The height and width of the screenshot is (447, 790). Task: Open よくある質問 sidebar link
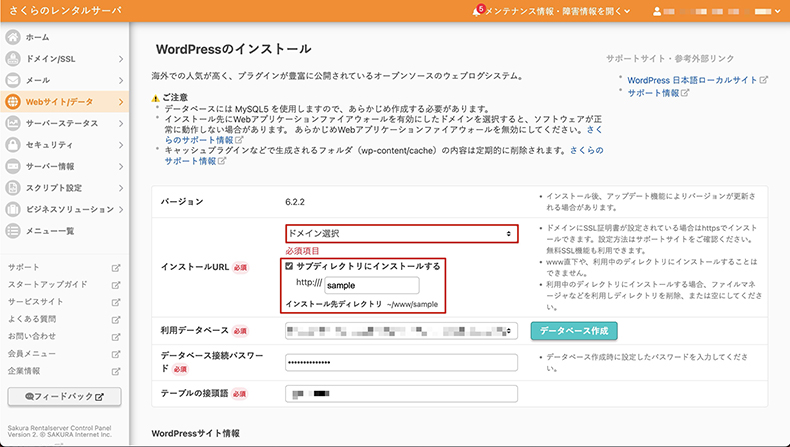32,320
